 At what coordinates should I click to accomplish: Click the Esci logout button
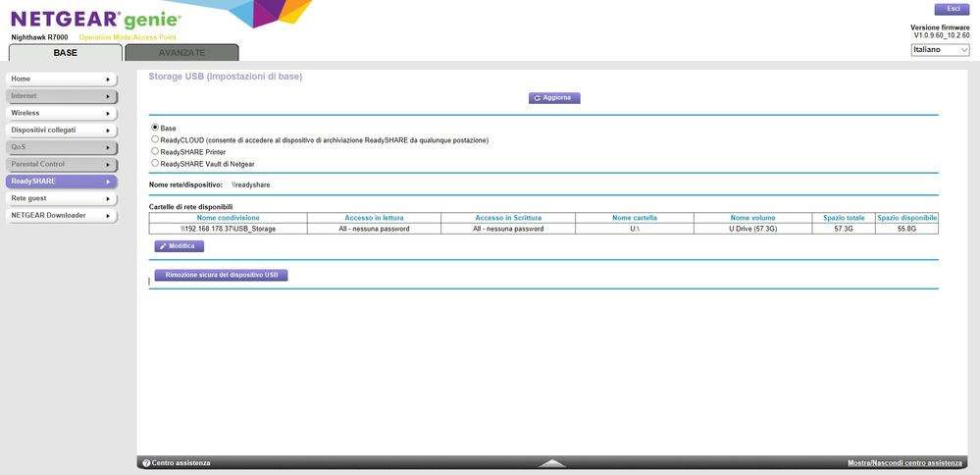click(952, 9)
